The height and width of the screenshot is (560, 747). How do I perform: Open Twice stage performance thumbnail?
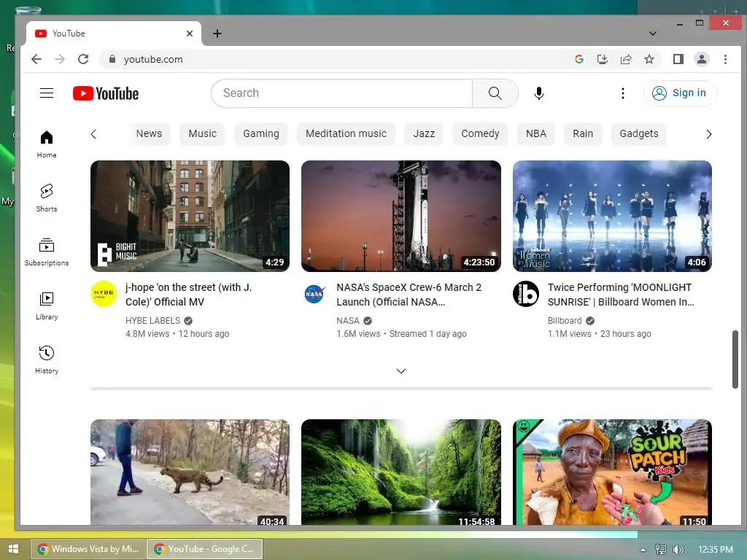[x=612, y=216]
